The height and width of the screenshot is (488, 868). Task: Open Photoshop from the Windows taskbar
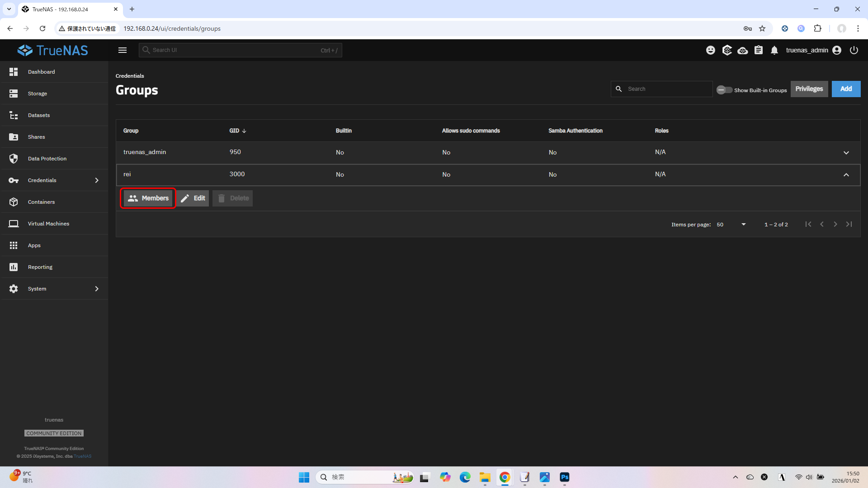(x=565, y=477)
